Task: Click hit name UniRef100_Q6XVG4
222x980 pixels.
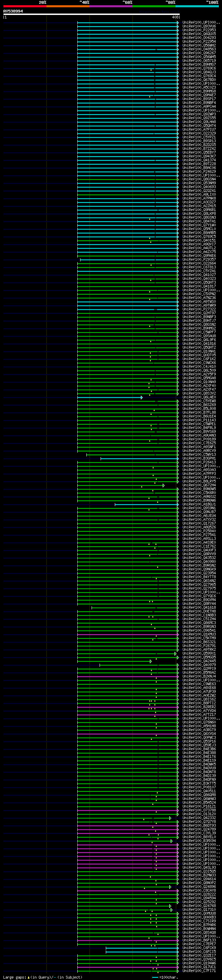Action: coord(199,734)
